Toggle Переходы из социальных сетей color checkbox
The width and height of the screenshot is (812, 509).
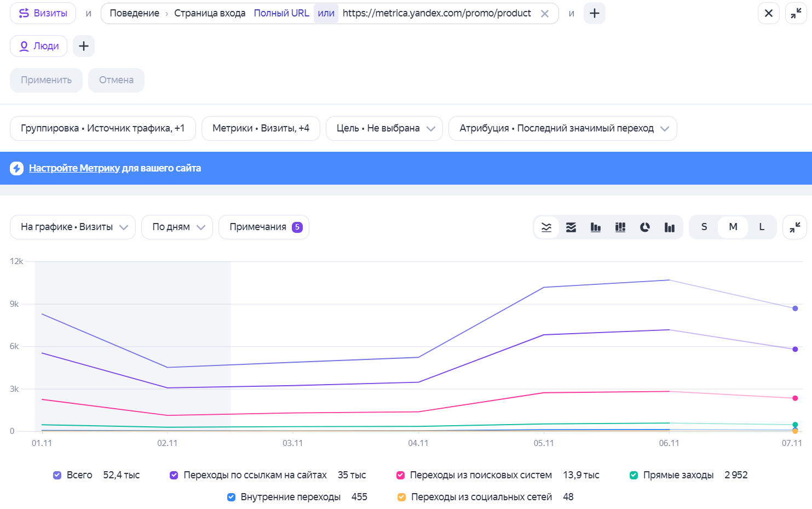point(401,497)
